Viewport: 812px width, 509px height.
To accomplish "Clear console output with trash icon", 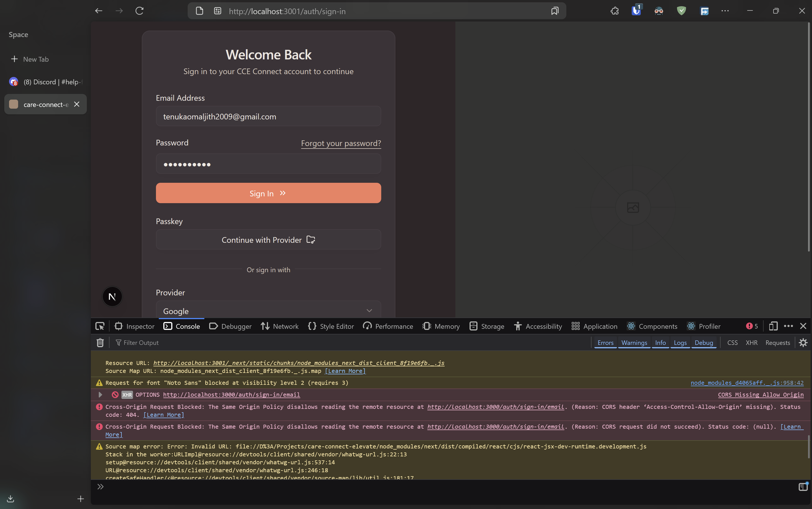I will (x=100, y=343).
